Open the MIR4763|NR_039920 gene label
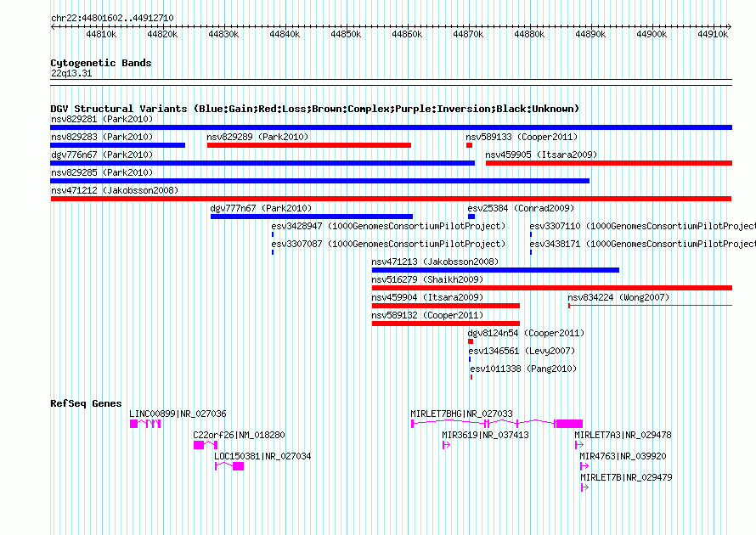The image size is (756, 535). point(623,456)
